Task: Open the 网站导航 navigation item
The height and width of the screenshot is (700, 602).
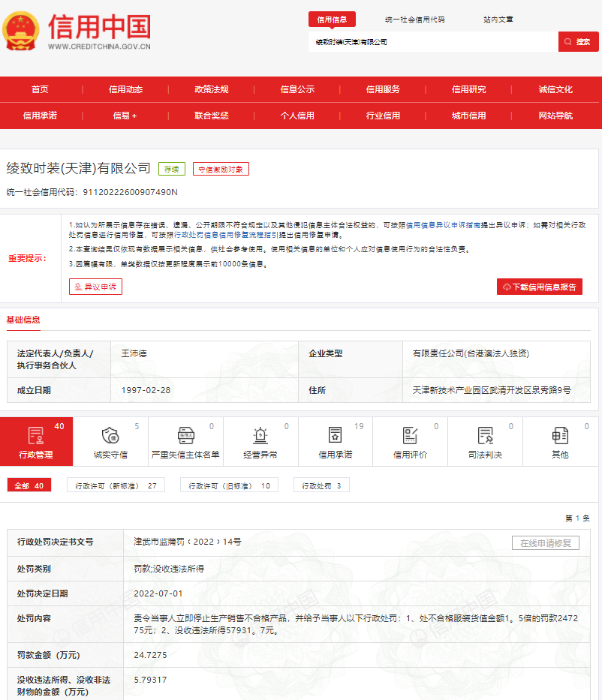Action: (555, 116)
